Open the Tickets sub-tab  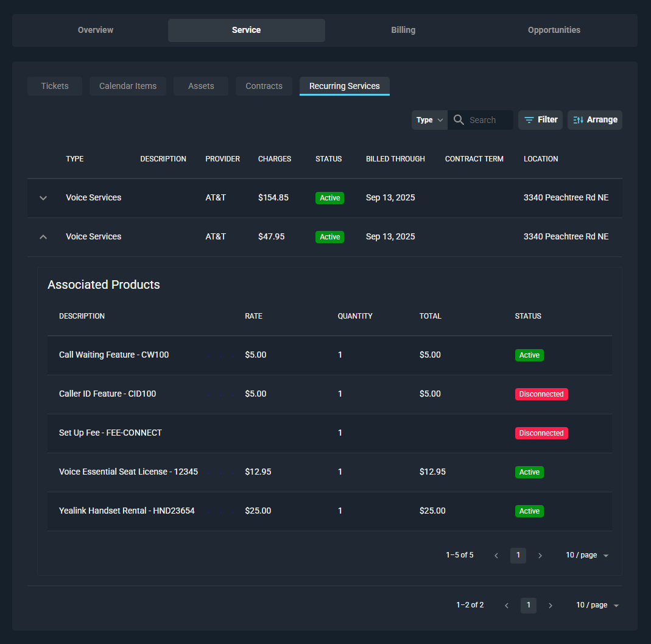(x=55, y=87)
